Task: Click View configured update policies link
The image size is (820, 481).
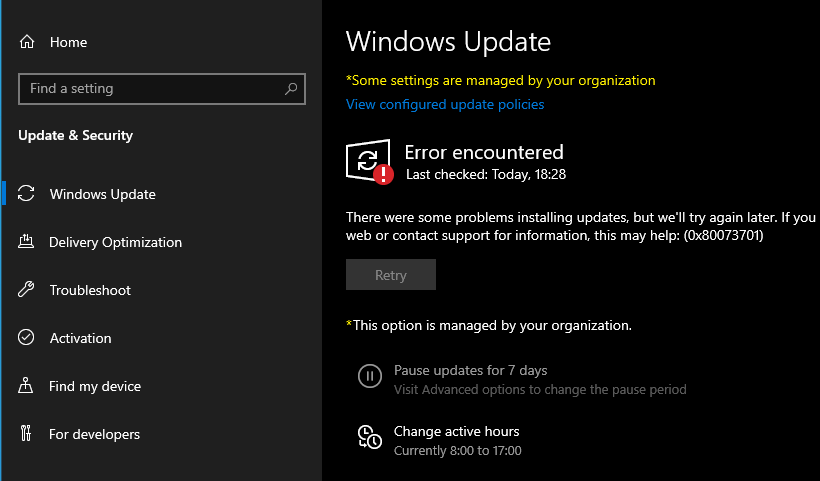Action: pyautogui.click(x=445, y=105)
